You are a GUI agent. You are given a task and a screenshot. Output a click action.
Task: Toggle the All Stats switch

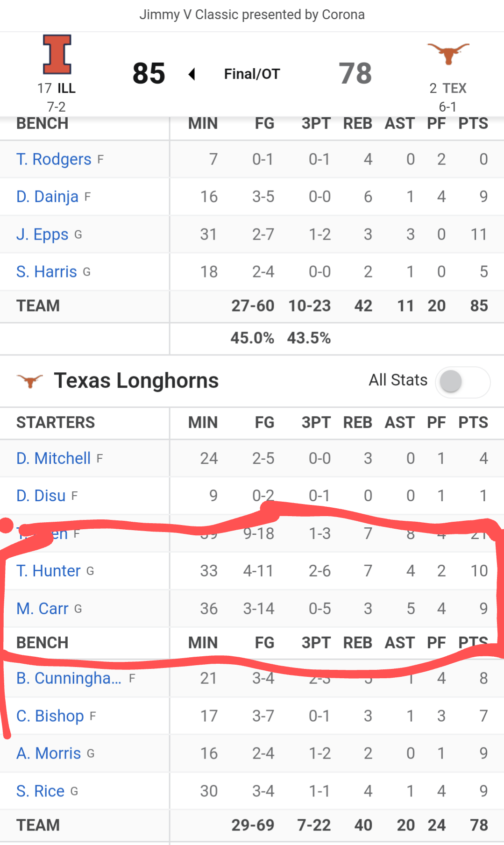(x=462, y=381)
